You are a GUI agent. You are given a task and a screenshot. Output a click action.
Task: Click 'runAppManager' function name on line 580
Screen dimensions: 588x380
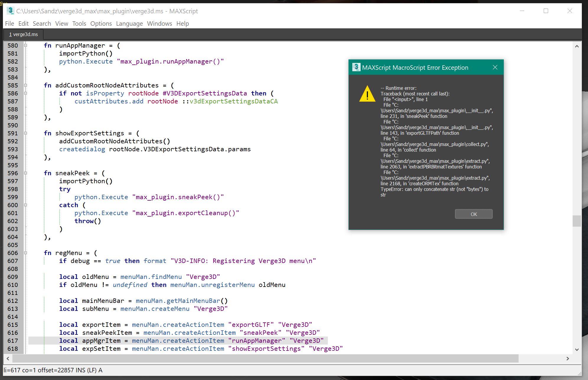click(x=80, y=46)
